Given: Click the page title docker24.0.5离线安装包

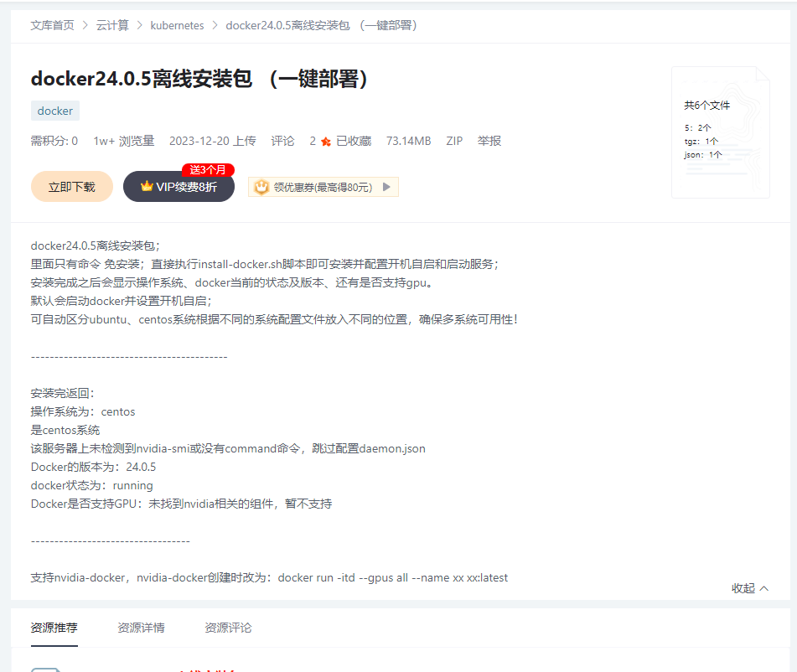Looking at the screenshot, I should tap(200, 79).
